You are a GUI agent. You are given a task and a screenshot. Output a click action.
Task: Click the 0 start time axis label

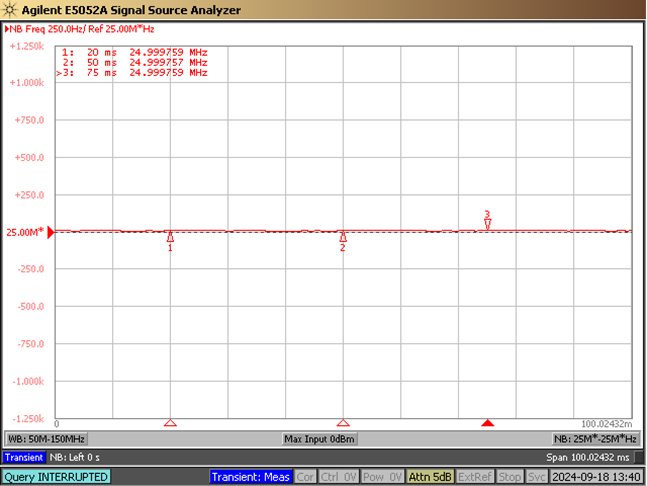point(57,424)
